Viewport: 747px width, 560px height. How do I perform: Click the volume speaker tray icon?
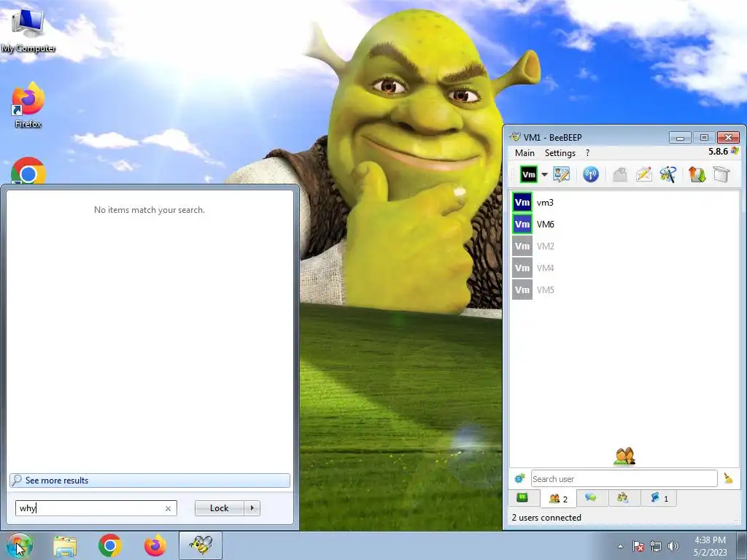click(673, 546)
